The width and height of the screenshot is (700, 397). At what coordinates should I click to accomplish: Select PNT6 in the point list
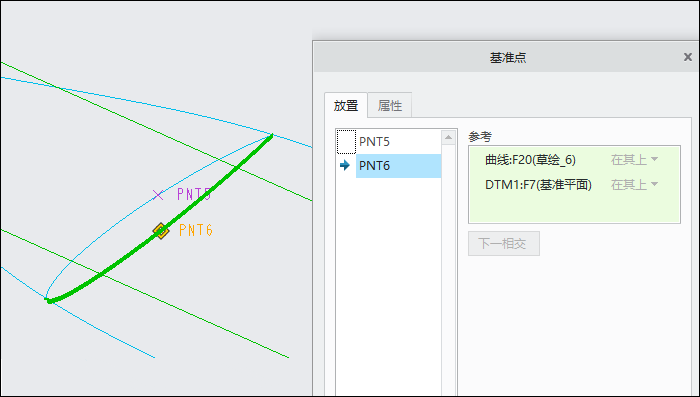coord(398,166)
